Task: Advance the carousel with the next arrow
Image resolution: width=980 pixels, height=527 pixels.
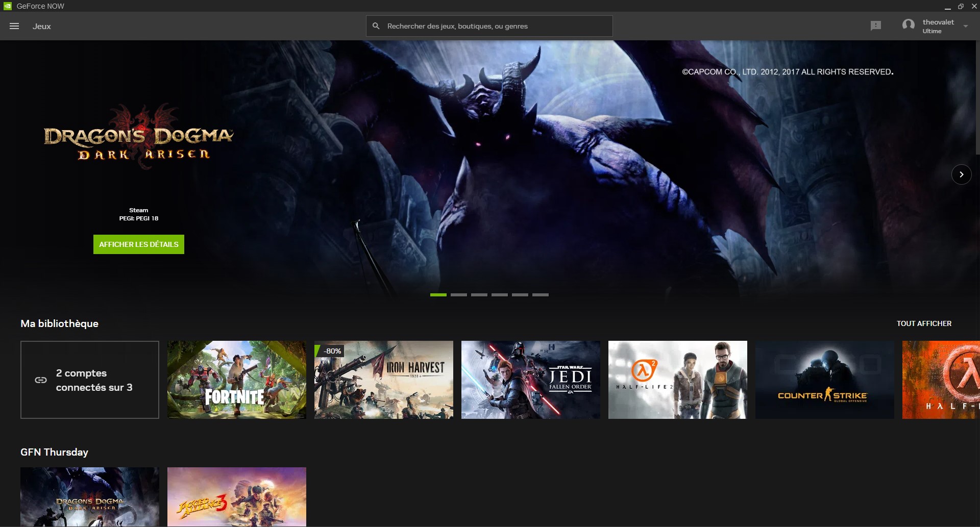Action: 961,174
